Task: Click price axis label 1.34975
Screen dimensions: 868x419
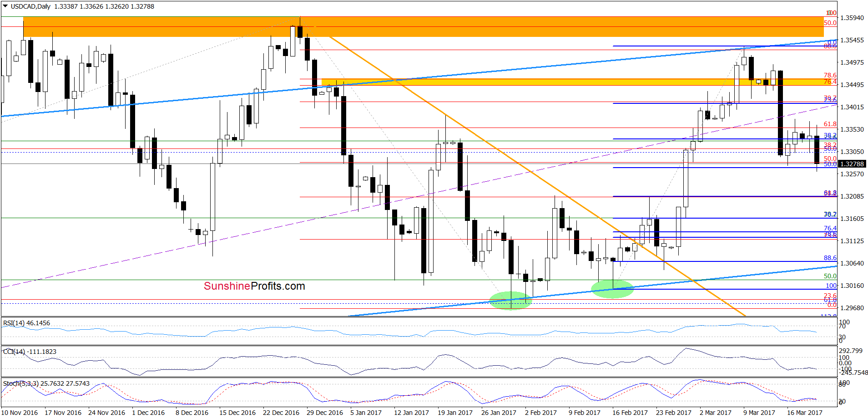Action: click(852, 62)
